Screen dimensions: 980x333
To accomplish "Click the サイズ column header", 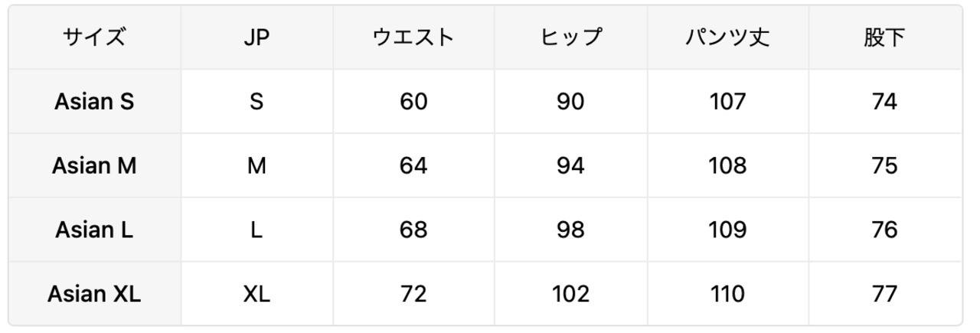I will 94,38.
